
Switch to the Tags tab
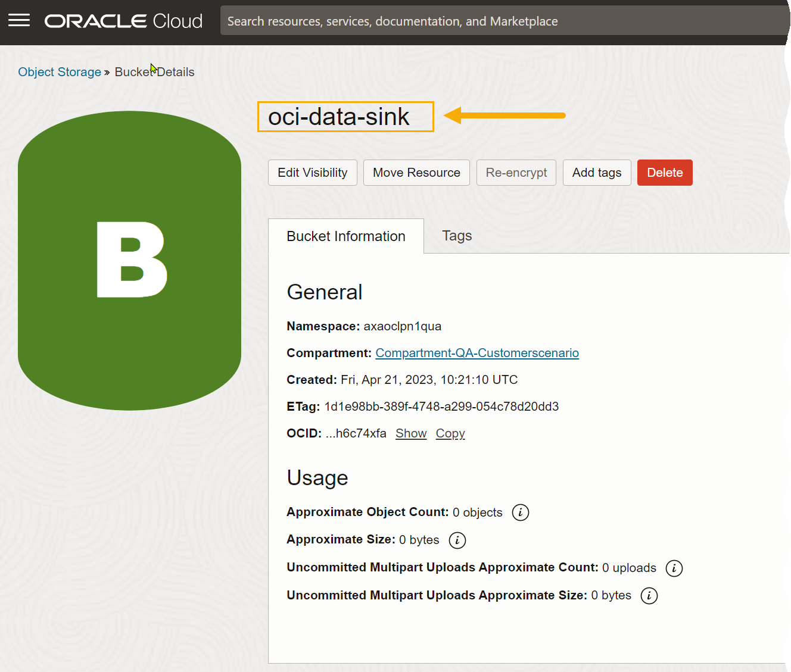tap(457, 236)
